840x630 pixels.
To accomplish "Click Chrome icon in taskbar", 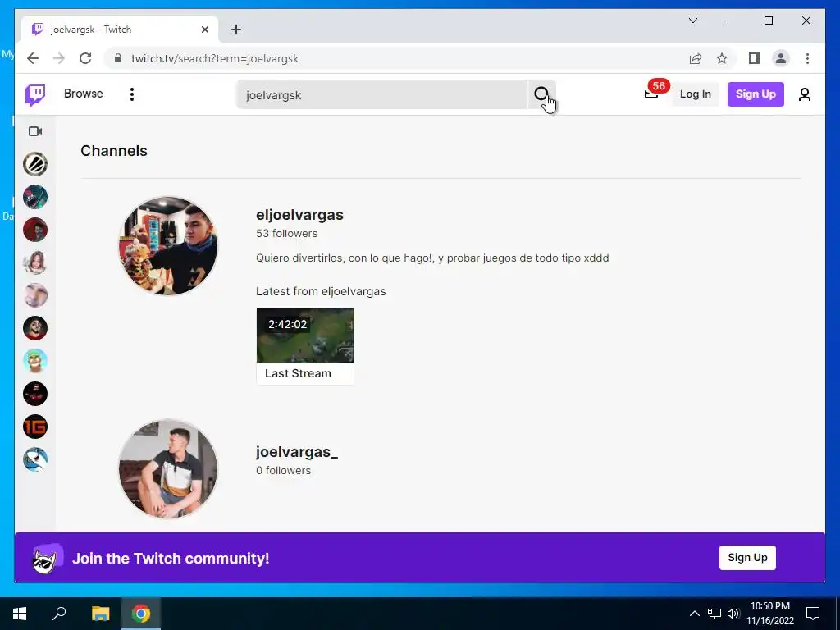I will point(141,614).
